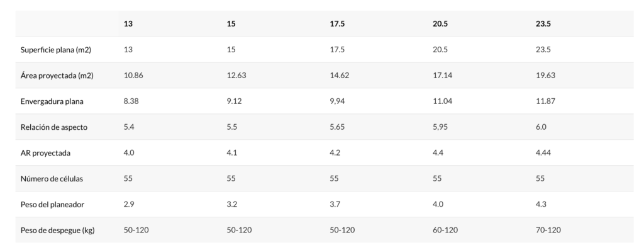The image size is (644, 252).
Task: Select the Peso de despegue (kg) label
Action: point(57,230)
